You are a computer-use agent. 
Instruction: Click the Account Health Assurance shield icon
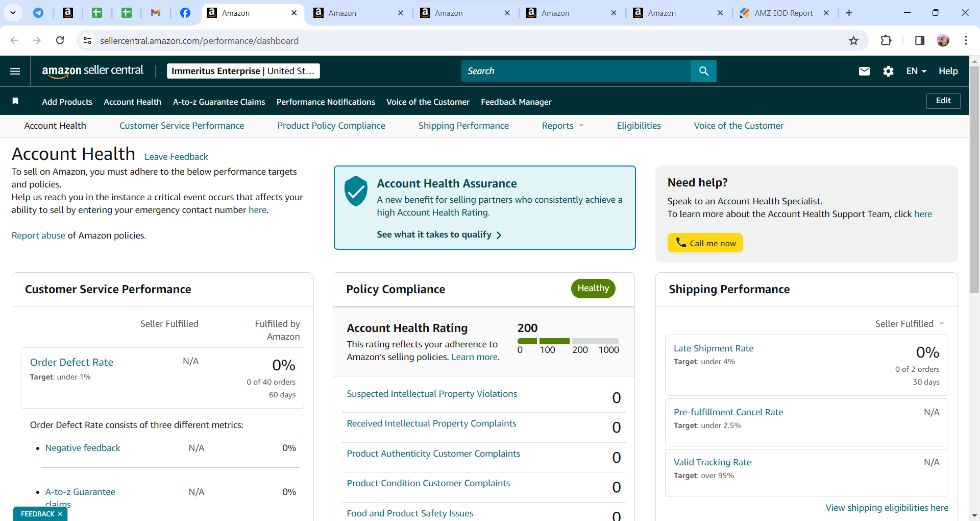(356, 191)
